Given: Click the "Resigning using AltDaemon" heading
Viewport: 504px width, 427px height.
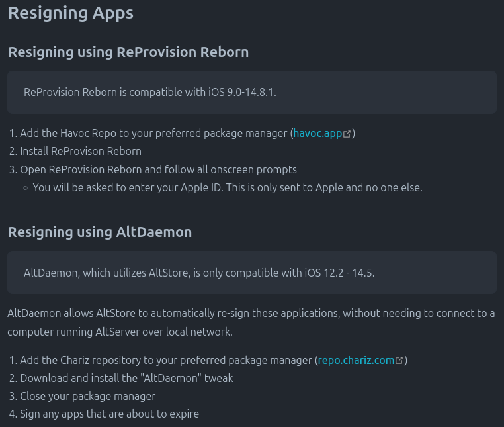Looking at the screenshot, I should click(100, 232).
